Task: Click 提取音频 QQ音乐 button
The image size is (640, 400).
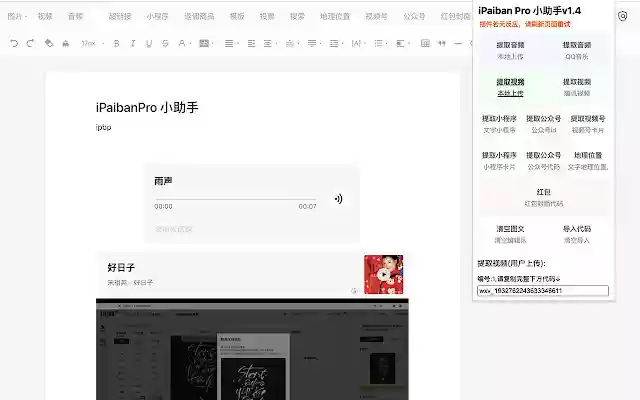Action: pos(577,51)
